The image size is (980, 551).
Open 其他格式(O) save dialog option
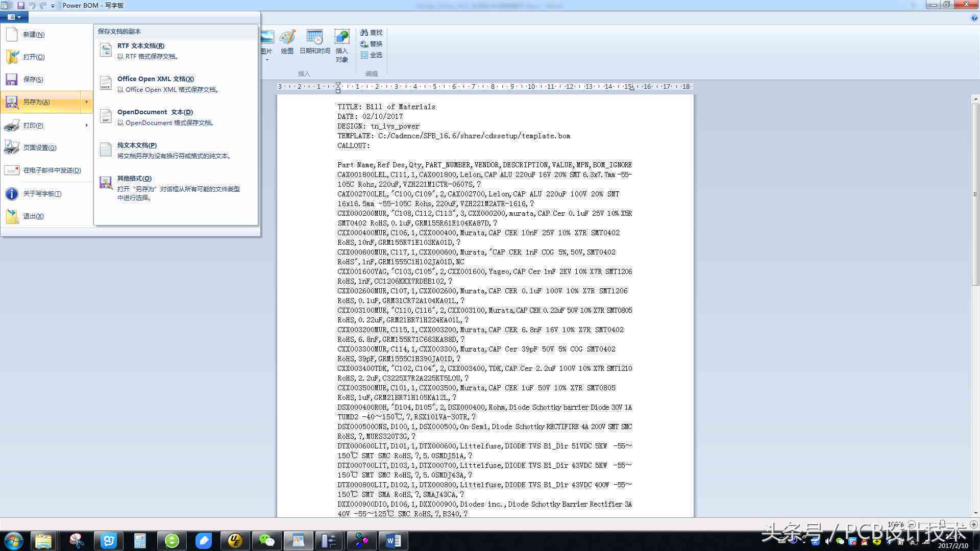[x=176, y=188]
